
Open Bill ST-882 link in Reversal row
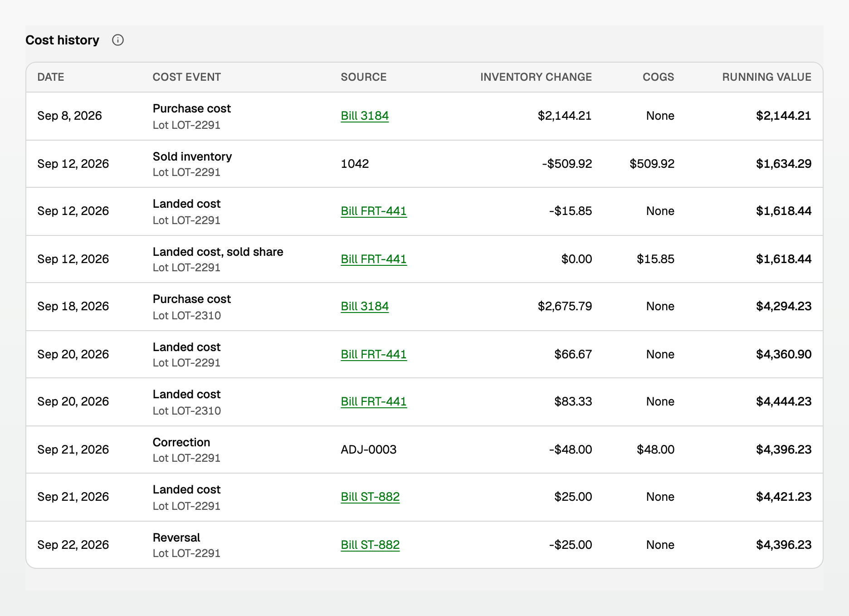pos(370,545)
